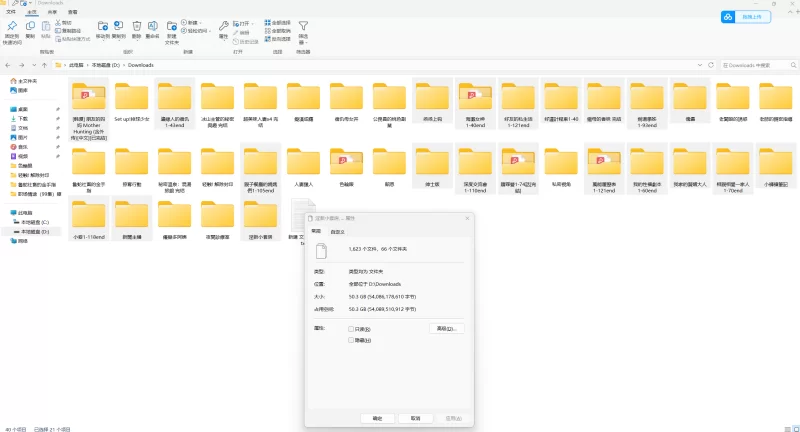Switch to the Share (共享) ribbon tab
This screenshot has width=800, height=432.
click(52, 12)
